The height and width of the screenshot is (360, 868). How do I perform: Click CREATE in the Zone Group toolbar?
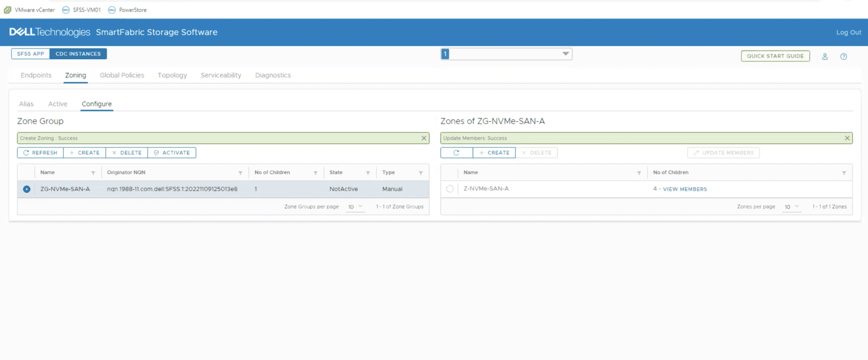(85, 153)
